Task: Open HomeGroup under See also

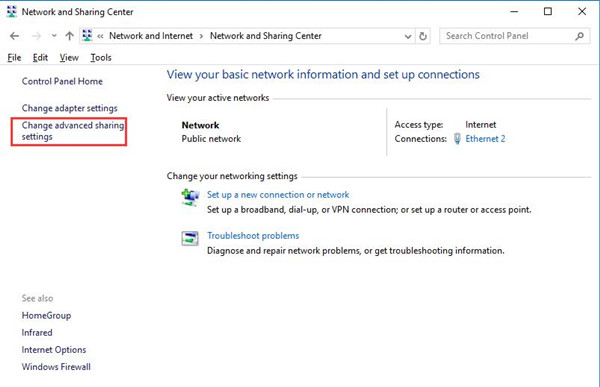Action: tap(46, 316)
